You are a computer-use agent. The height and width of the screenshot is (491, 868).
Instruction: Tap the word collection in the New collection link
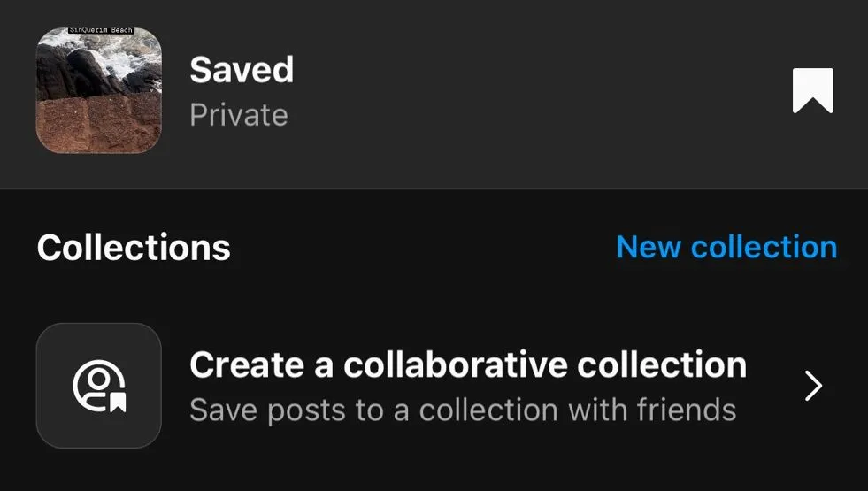click(764, 247)
